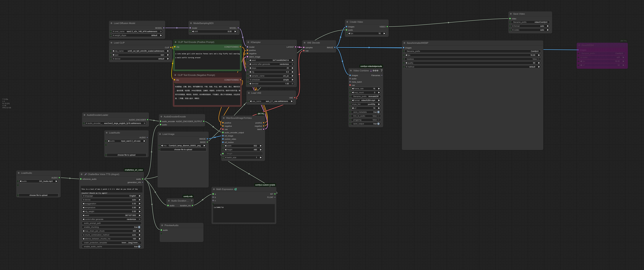Image resolution: width=644 pixels, height=270 pixels.
Task: Click the Math Expression snake icon
Action: click(x=236, y=189)
